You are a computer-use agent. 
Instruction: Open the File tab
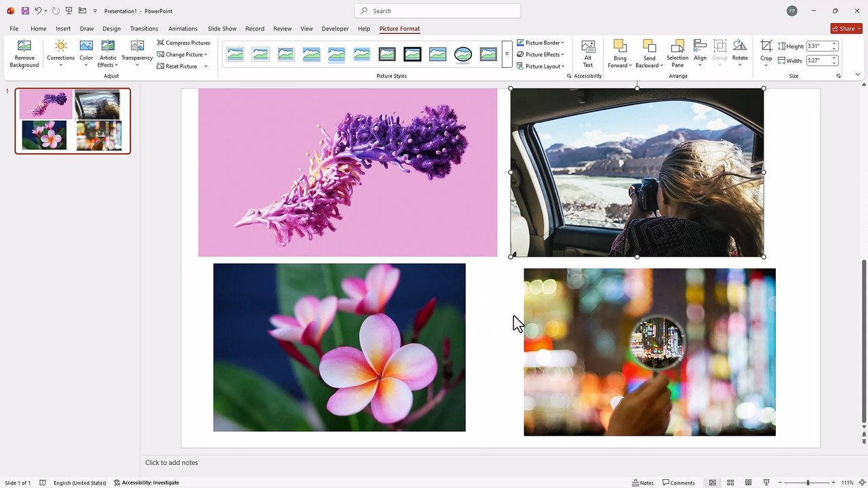[x=14, y=28]
